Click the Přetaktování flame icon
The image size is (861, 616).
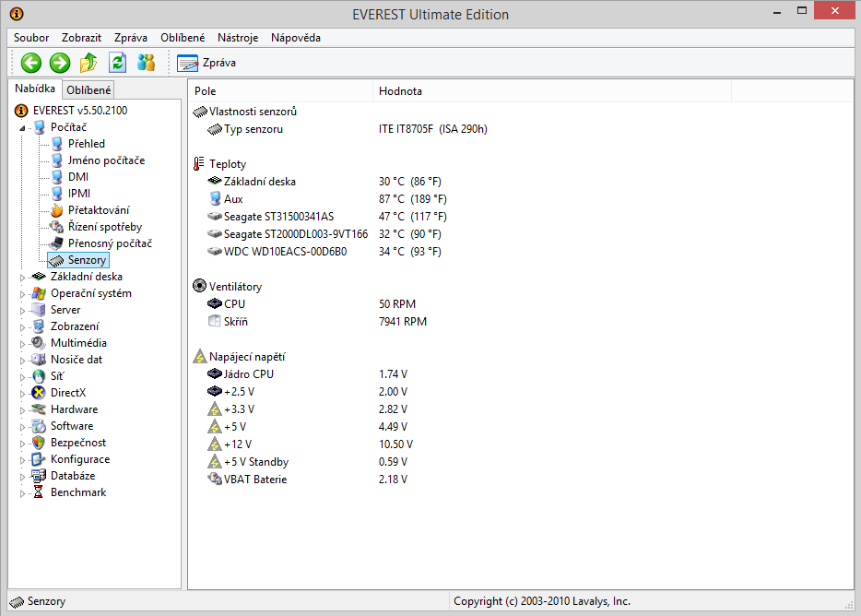click(x=56, y=210)
